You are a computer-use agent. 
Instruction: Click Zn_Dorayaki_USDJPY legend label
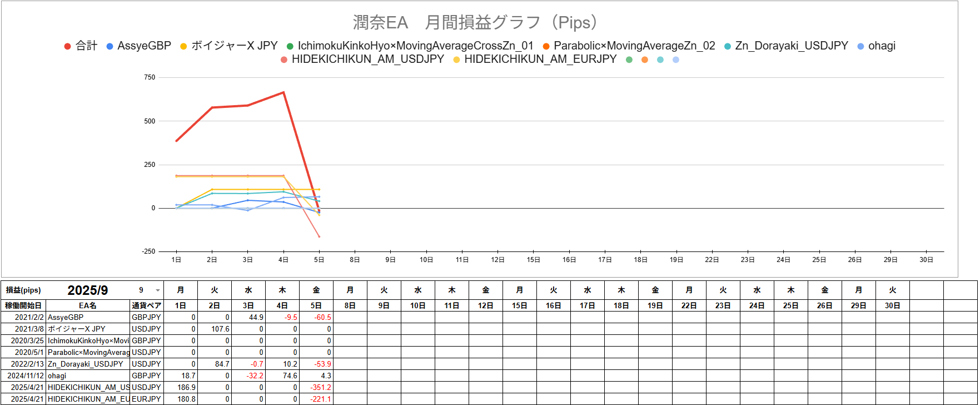click(x=792, y=46)
